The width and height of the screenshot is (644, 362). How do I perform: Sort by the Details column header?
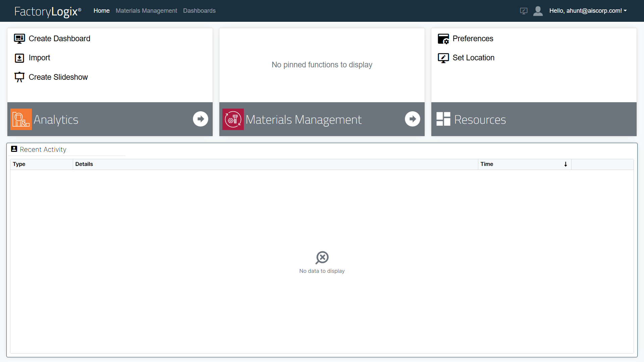[x=84, y=164]
